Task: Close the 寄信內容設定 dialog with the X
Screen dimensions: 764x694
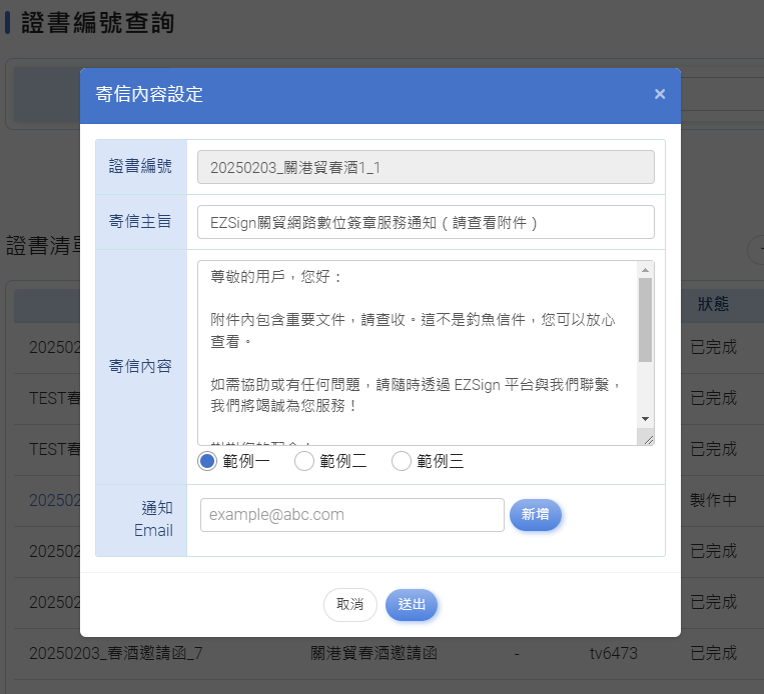Action: tap(659, 94)
